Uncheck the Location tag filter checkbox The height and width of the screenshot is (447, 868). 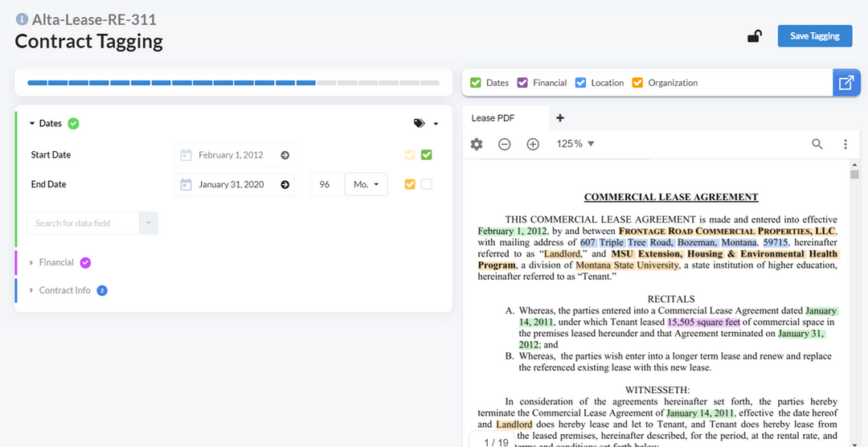point(580,83)
